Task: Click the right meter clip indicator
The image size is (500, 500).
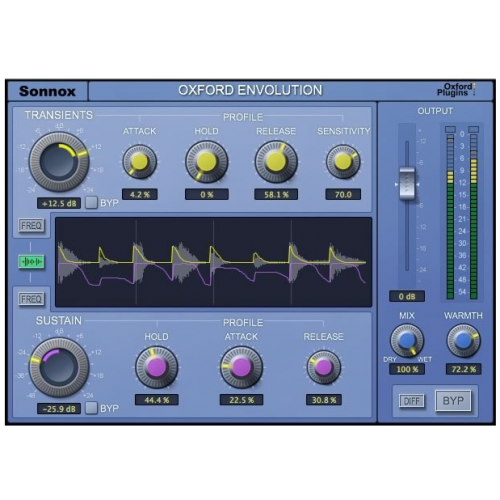Action: click(474, 129)
